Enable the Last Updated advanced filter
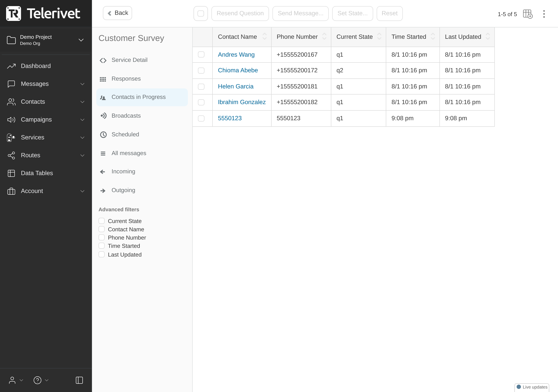Image resolution: width=558 pixels, height=392 pixels. pyautogui.click(x=102, y=254)
